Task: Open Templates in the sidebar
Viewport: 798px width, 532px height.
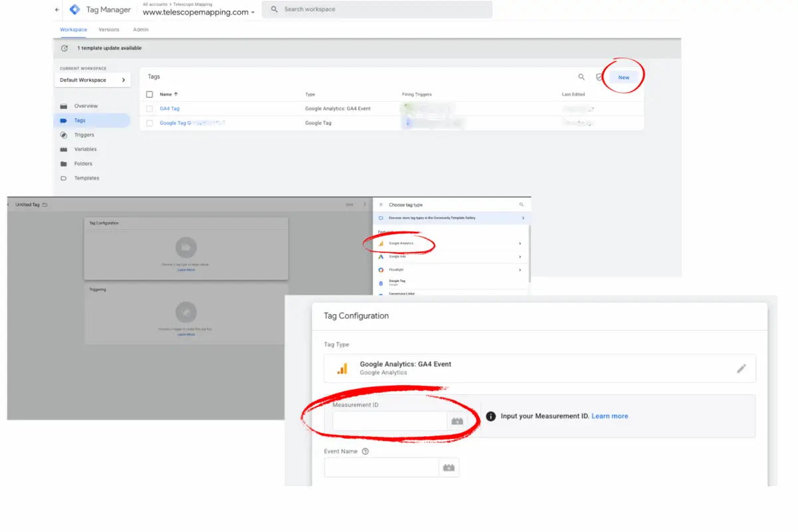Action: (x=86, y=178)
